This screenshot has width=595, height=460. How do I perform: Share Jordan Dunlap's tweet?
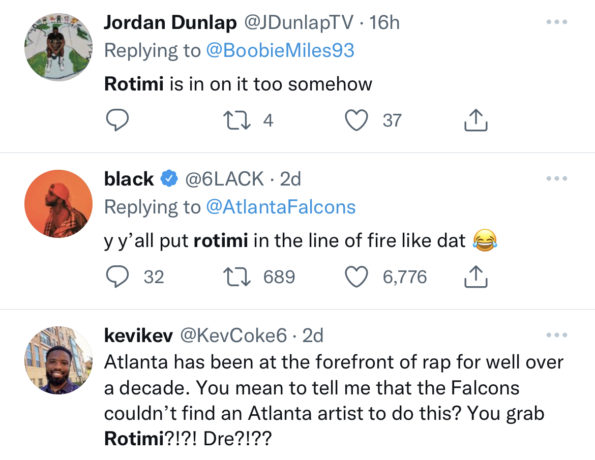pos(476,120)
